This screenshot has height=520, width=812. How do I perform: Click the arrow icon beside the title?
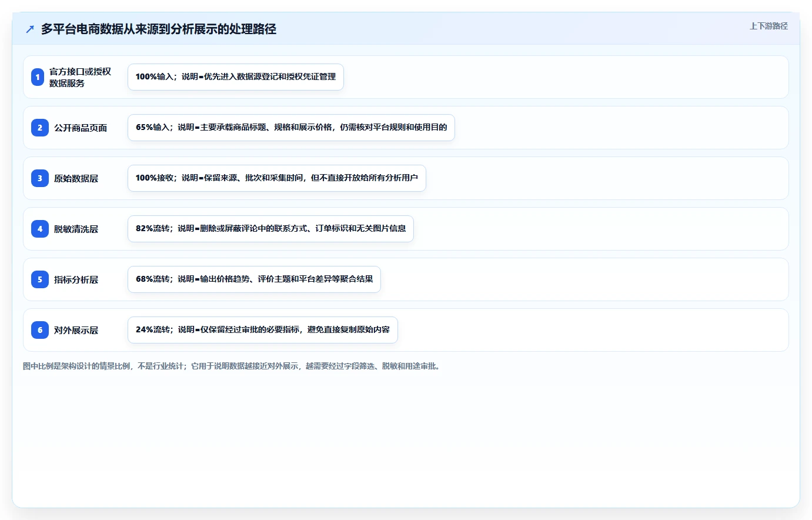30,29
